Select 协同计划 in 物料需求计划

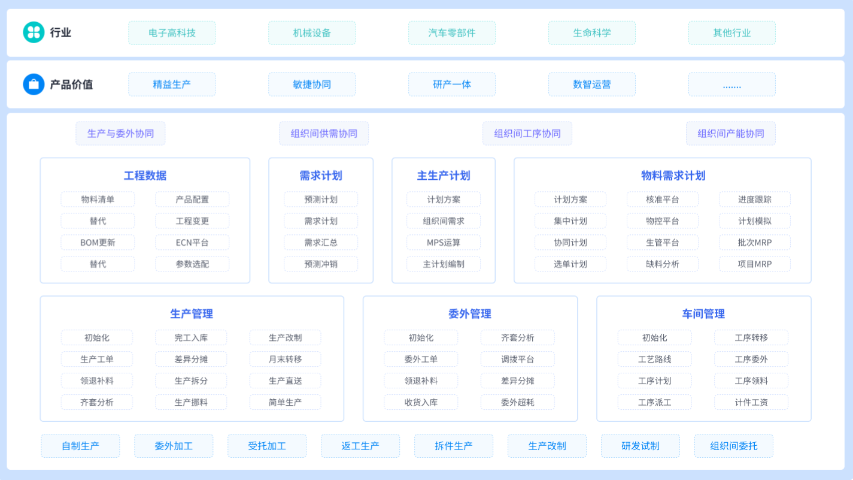[570, 242]
